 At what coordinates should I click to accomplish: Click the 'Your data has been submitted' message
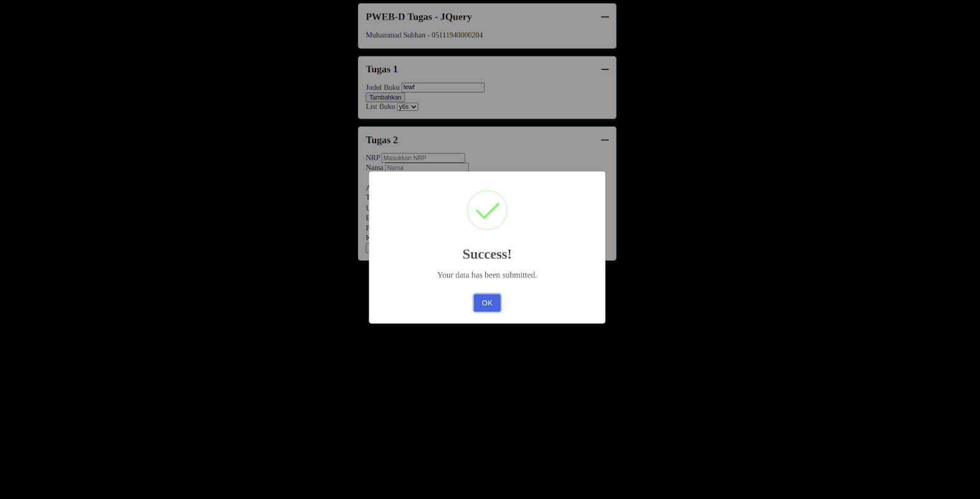[487, 275]
